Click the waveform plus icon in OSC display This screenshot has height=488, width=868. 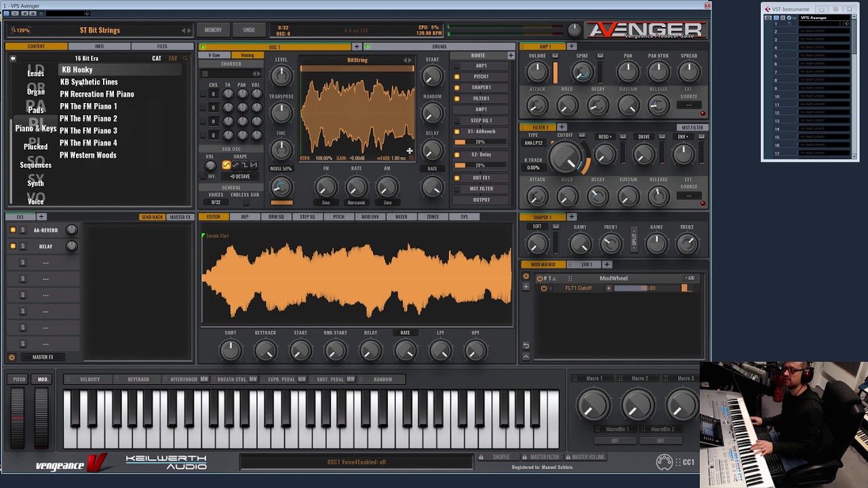[410, 150]
